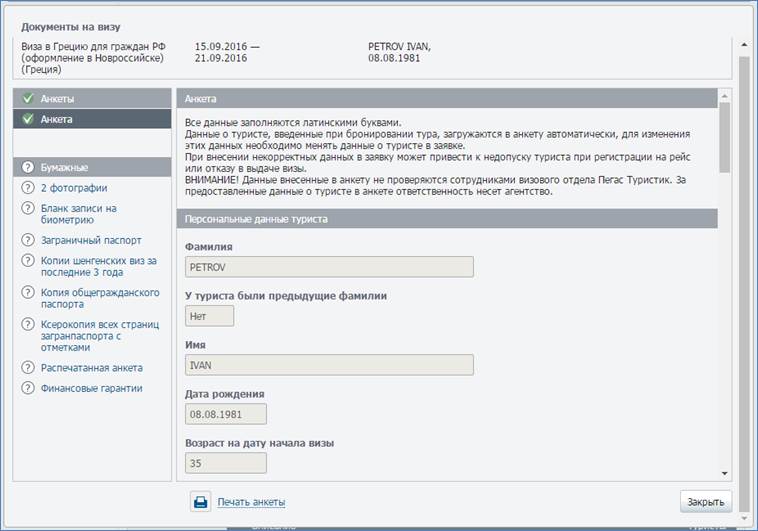Click the green checkmark next to Анкета
This screenshot has width=758, height=531.
coord(28,118)
